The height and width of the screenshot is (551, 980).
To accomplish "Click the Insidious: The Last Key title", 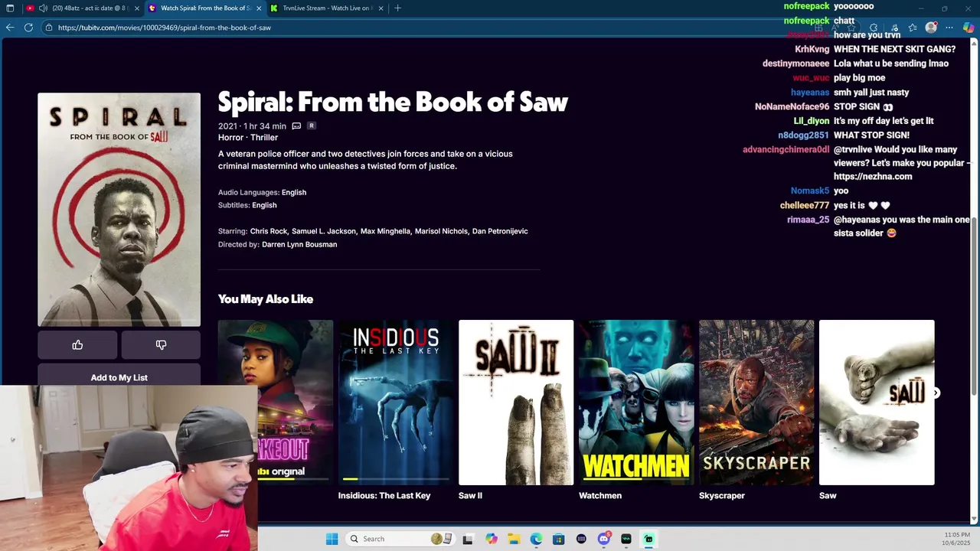I will 384,496.
